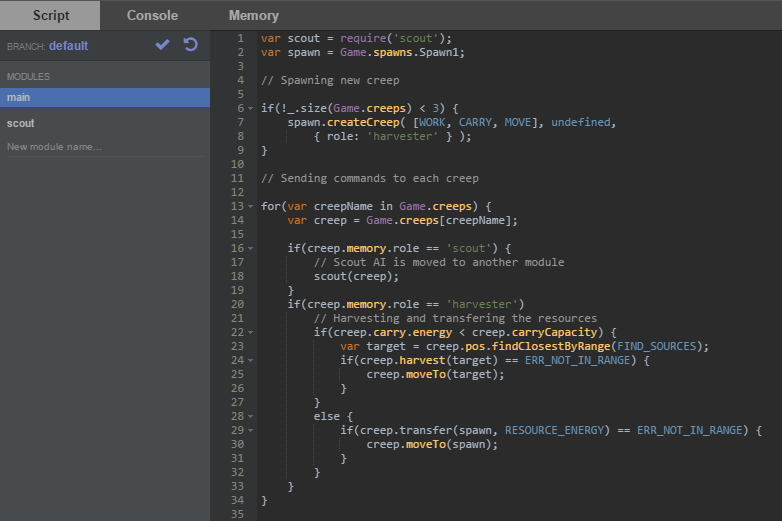
Task: Switch to the Console tab
Action: 152,15
